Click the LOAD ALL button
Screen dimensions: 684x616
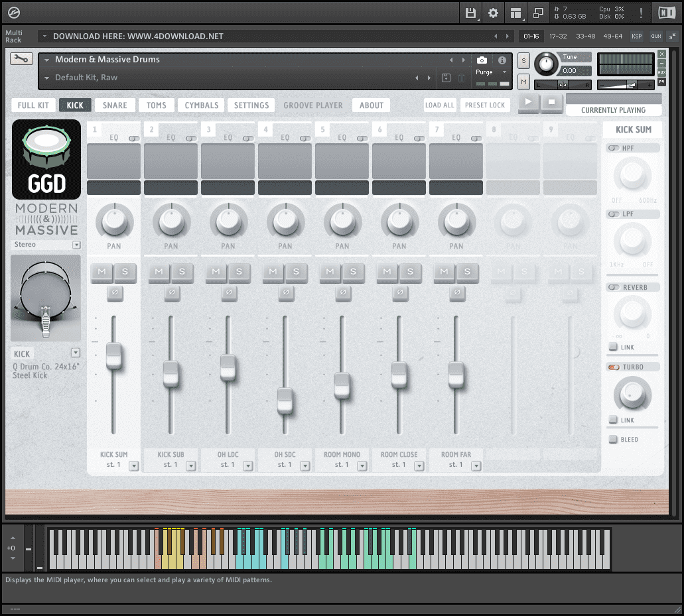pos(440,105)
